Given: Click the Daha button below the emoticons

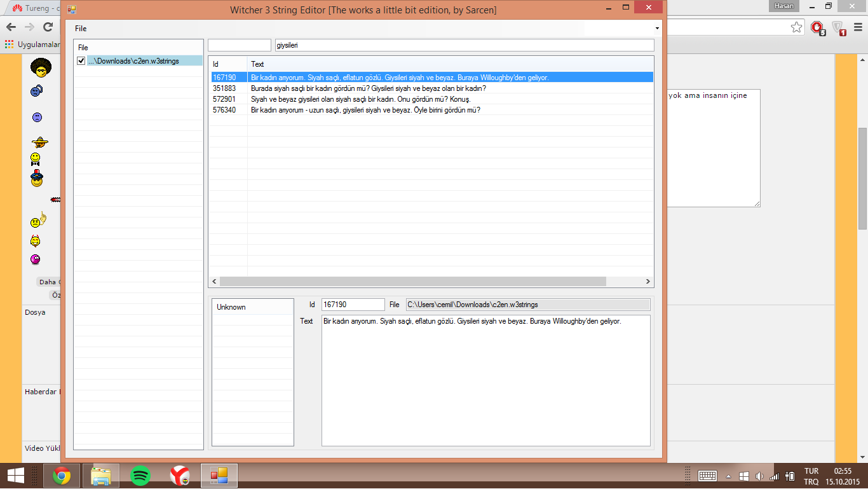Looking at the screenshot, I should (x=49, y=282).
